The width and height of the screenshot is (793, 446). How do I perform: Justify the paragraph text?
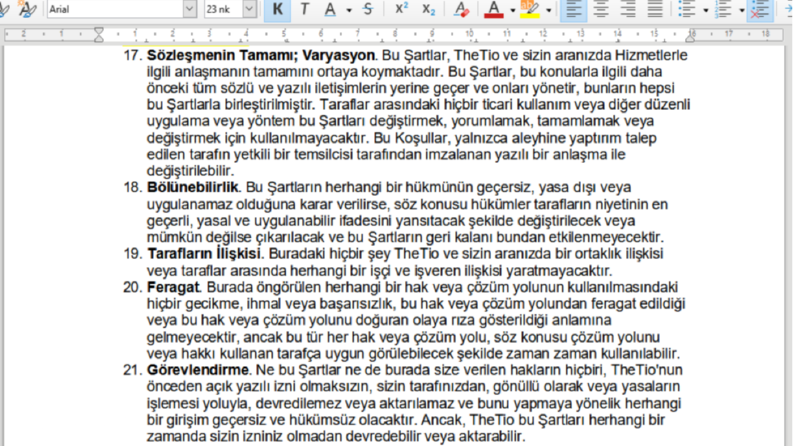click(x=655, y=9)
